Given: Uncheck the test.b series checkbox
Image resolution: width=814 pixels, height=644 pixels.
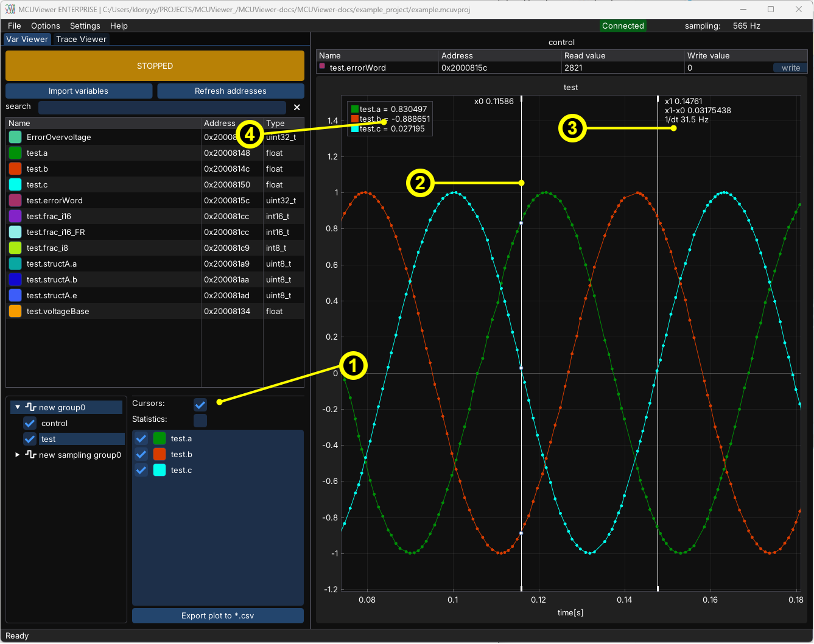Looking at the screenshot, I should coord(141,455).
